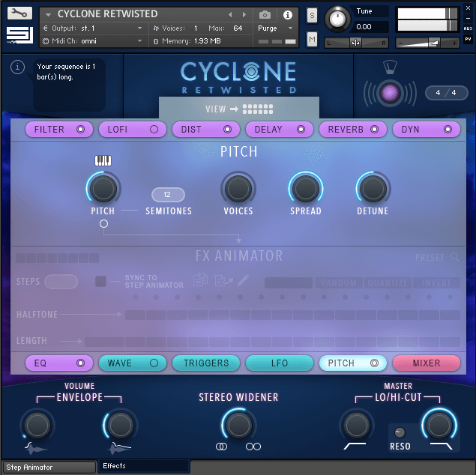Click the attack envelope waveform icon
Viewport: 476px width, 475px height.
[36, 448]
